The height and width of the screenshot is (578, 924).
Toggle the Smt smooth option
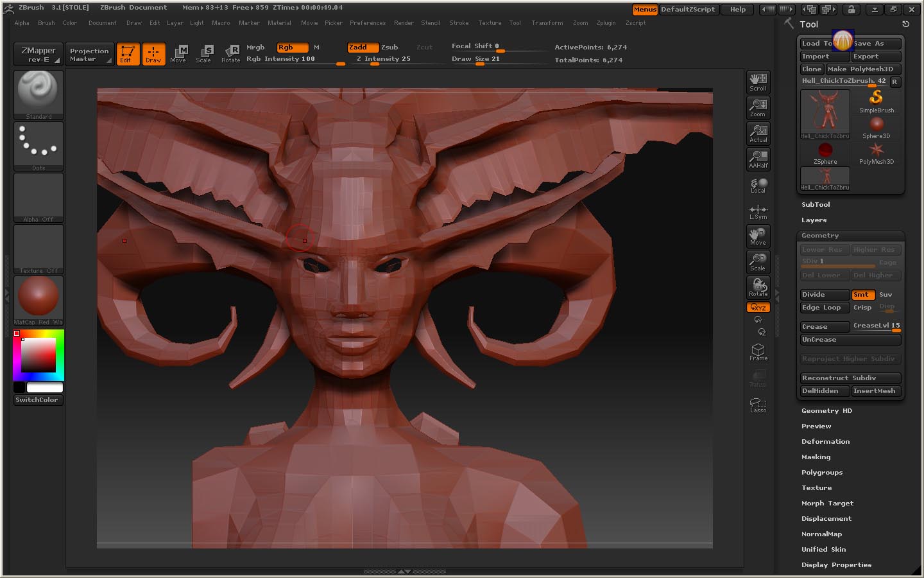[x=861, y=295]
